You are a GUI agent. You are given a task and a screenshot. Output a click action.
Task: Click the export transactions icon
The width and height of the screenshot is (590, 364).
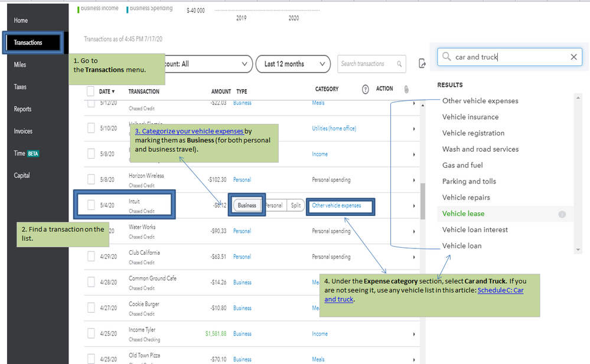click(x=422, y=64)
